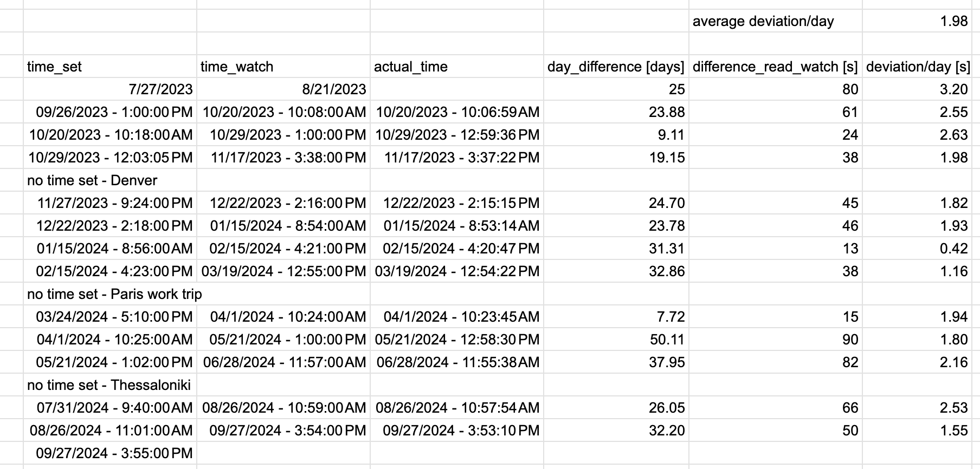Select the time_set header cell
The image size is (980, 469).
coord(110,67)
